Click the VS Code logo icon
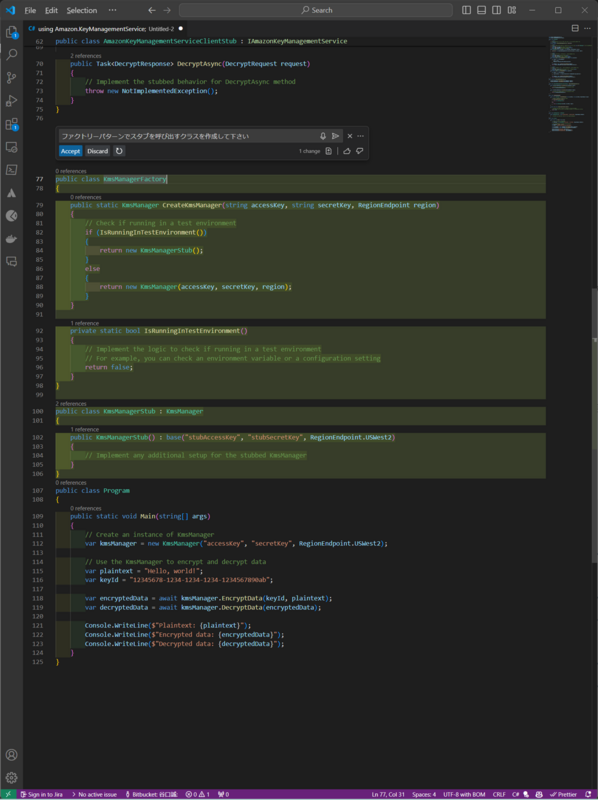Screen dimensions: 598x800 point(10,10)
